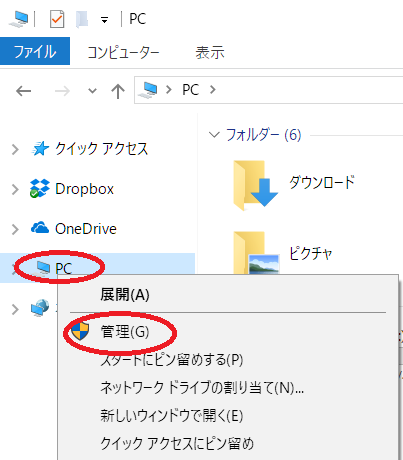Click the Dropbox icon in the navigation pane
The width and height of the screenshot is (403, 460).
(x=39, y=188)
